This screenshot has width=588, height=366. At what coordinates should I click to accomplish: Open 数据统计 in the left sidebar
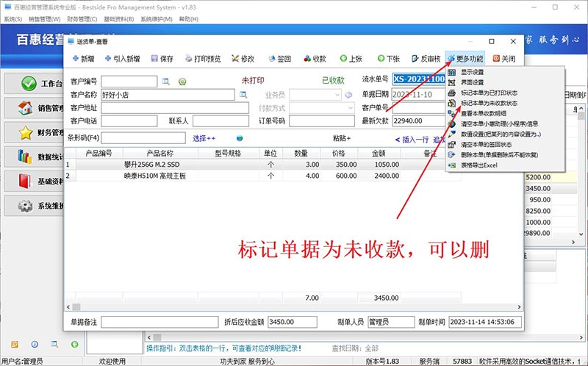tap(35, 157)
